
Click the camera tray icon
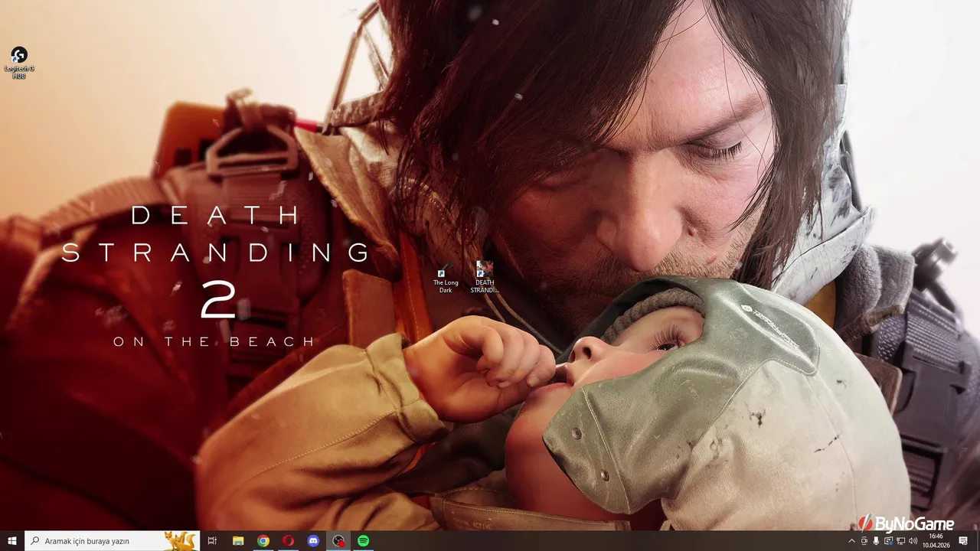click(x=864, y=541)
